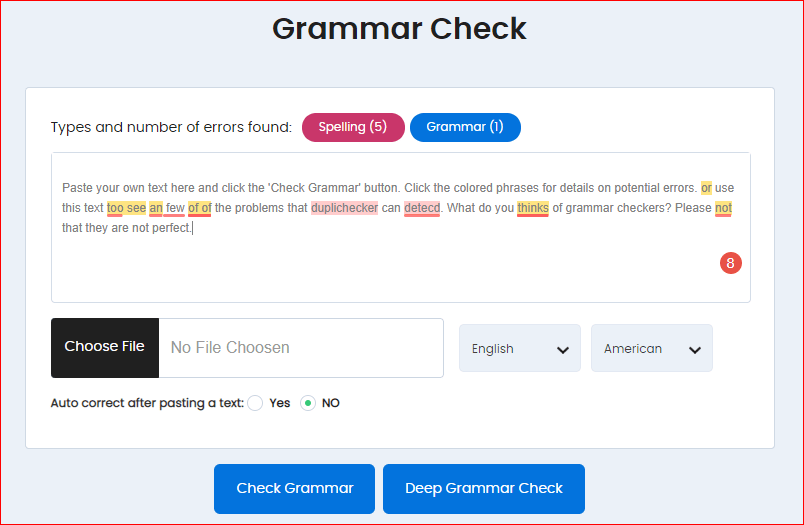
Task: Click the highlighted word 'duplichecker'
Action: (x=344, y=208)
